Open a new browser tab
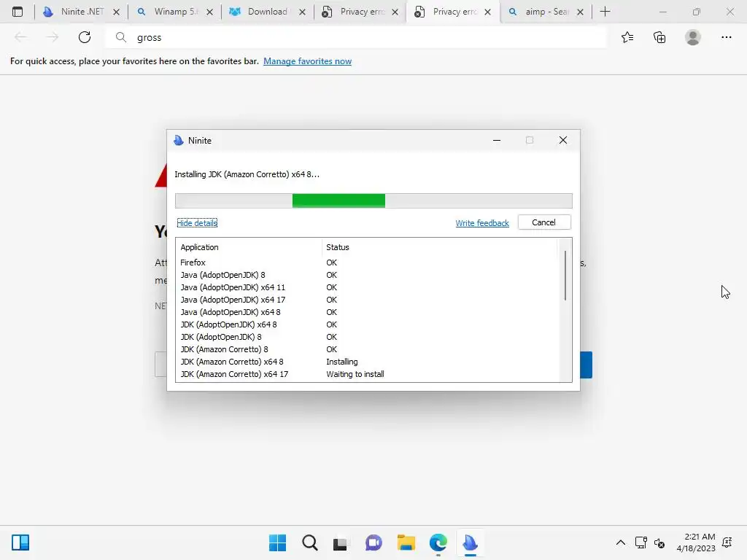Screen dimensions: 747x560 click(x=605, y=12)
